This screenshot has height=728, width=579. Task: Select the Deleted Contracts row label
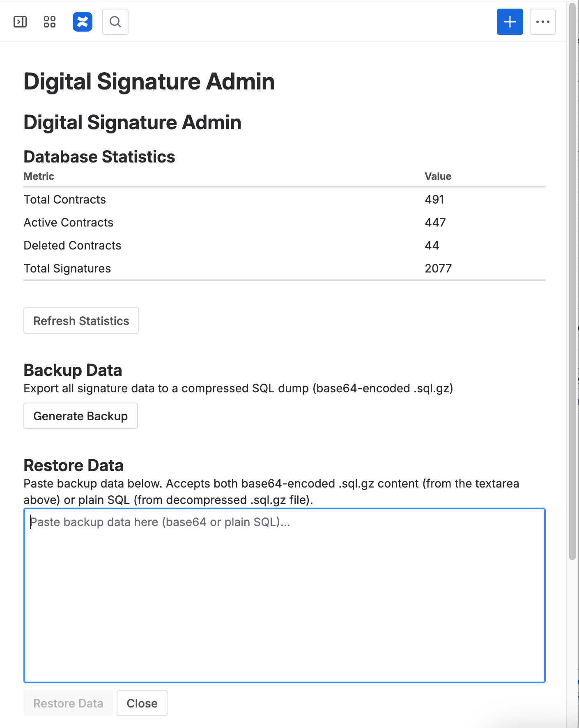[73, 245]
